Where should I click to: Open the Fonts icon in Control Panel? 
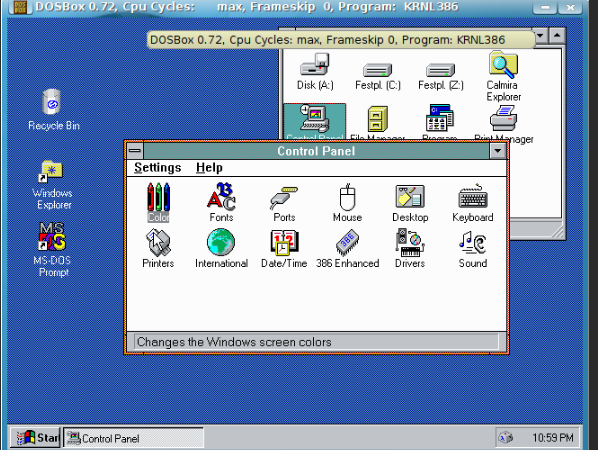click(221, 202)
